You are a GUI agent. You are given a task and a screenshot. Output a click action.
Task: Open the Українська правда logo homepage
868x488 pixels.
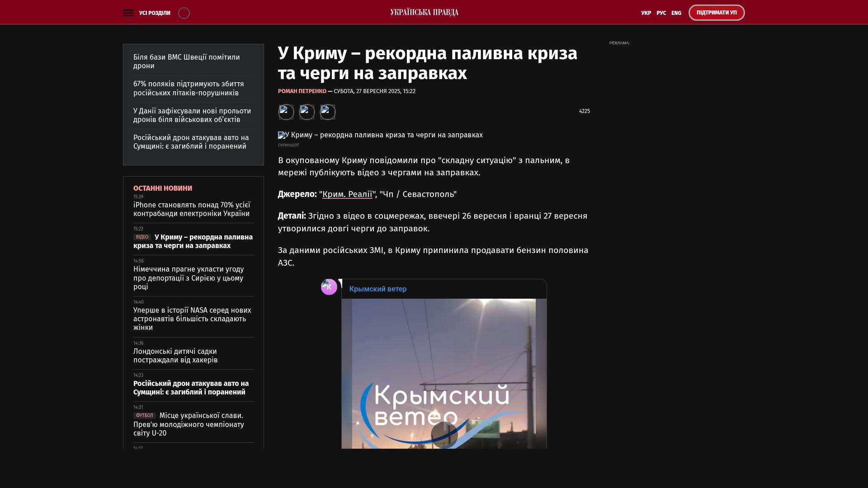pyautogui.click(x=424, y=13)
